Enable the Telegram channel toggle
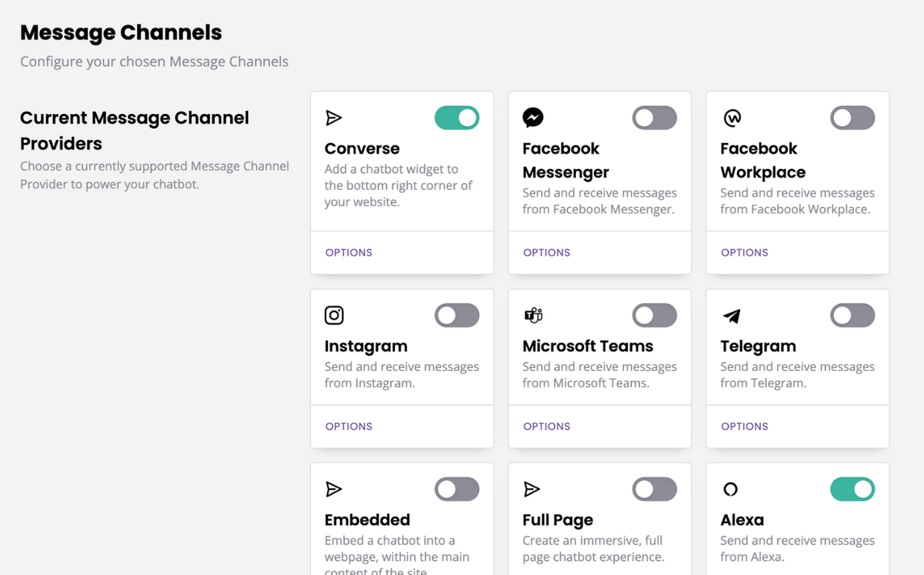 tap(852, 314)
